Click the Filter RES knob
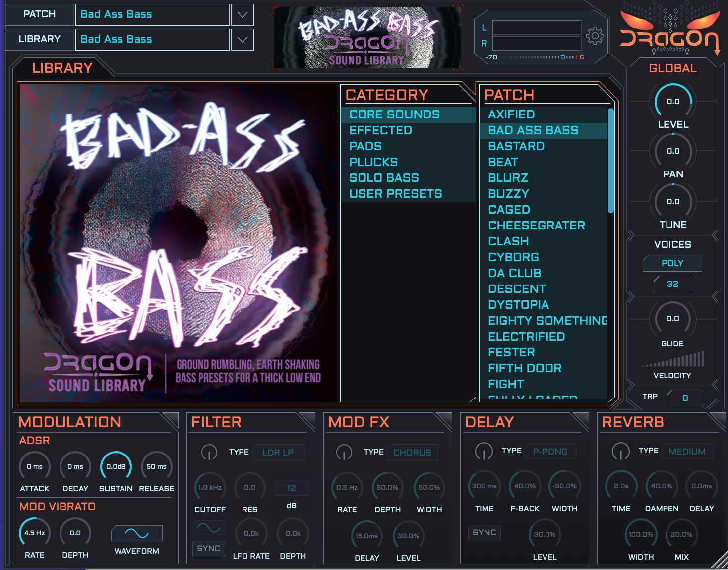728x570 pixels. [x=250, y=488]
